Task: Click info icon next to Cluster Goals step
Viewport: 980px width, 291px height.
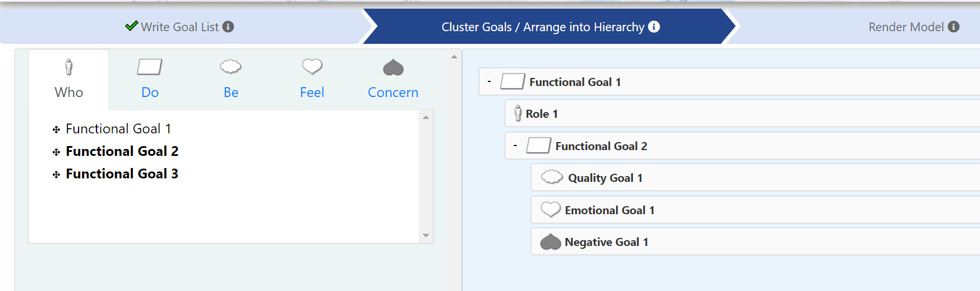Action: (x=654, y=27)
